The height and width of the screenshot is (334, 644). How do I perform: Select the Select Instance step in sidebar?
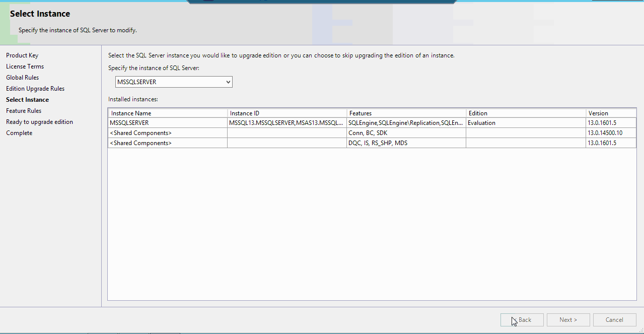tap(27, 100)
